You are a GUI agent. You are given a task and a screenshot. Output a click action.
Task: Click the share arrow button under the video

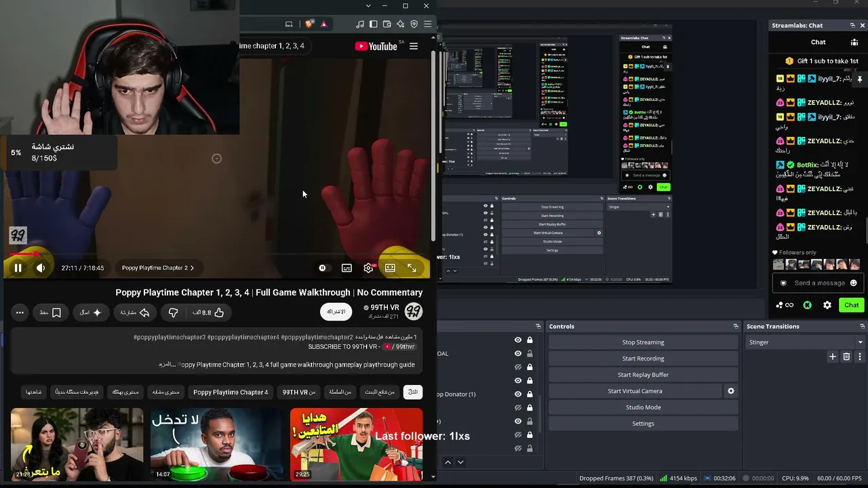[135, 312]
